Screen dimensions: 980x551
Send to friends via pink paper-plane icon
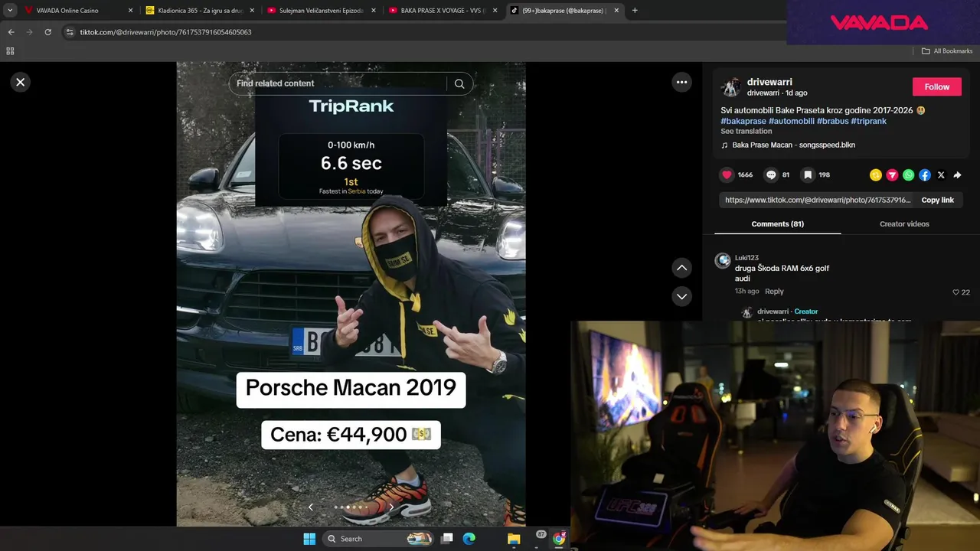pos(892,175)
